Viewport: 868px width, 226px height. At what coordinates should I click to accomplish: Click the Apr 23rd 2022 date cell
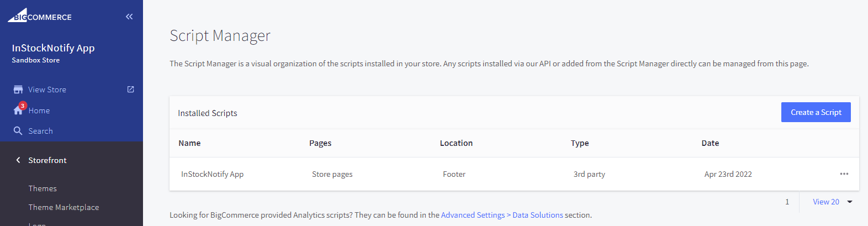(x=728, y=174)
